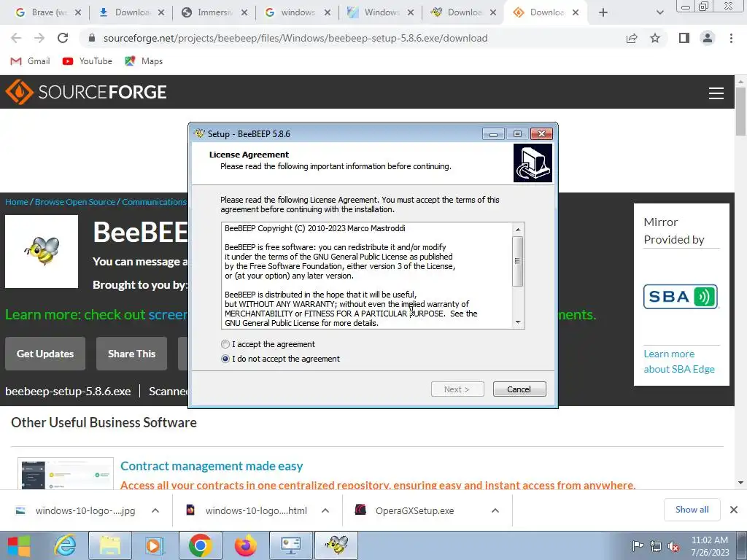747x560 pixels.
Task: Launch Internet Explorer from taskbar
Action: [65, 545]
